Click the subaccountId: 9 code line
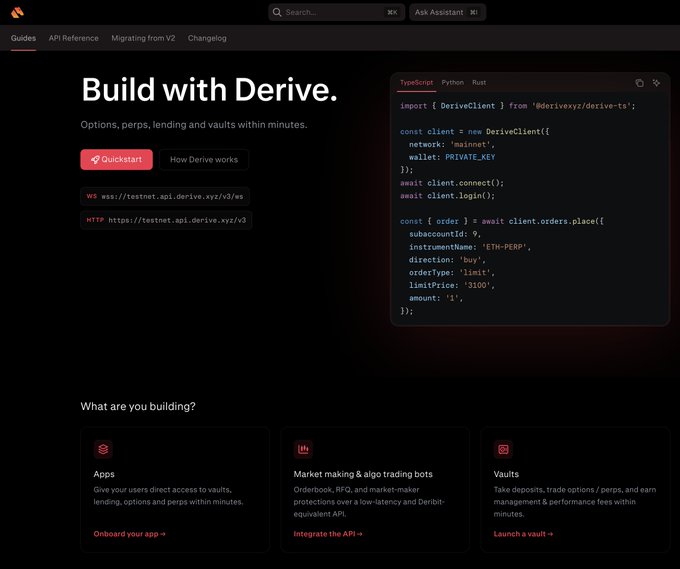The height and width of the screenshot is (569, 680). click(445, 234)
